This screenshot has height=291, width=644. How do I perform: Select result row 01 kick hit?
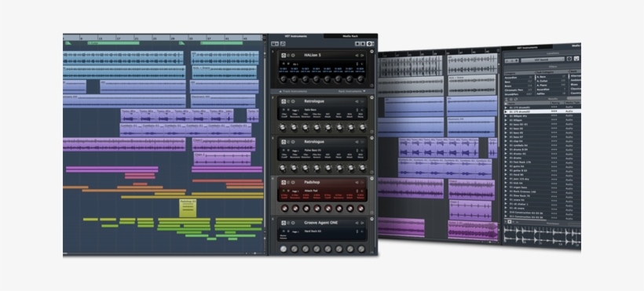[x=542, y=183]
